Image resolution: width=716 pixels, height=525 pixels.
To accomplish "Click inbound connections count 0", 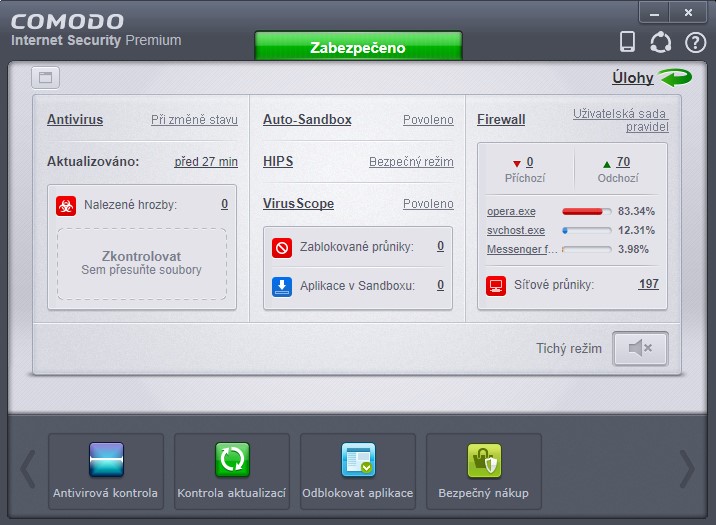I will pos(530,162).
